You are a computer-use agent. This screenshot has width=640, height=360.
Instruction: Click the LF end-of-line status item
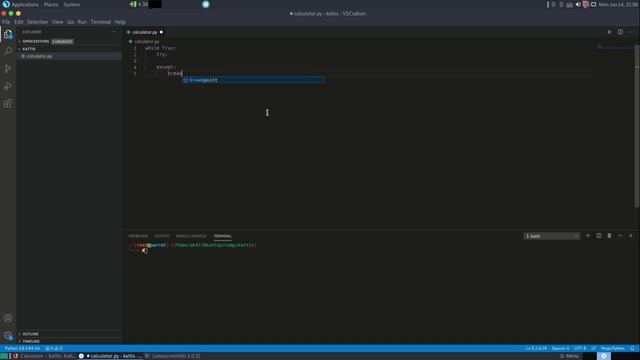(593, 348)
